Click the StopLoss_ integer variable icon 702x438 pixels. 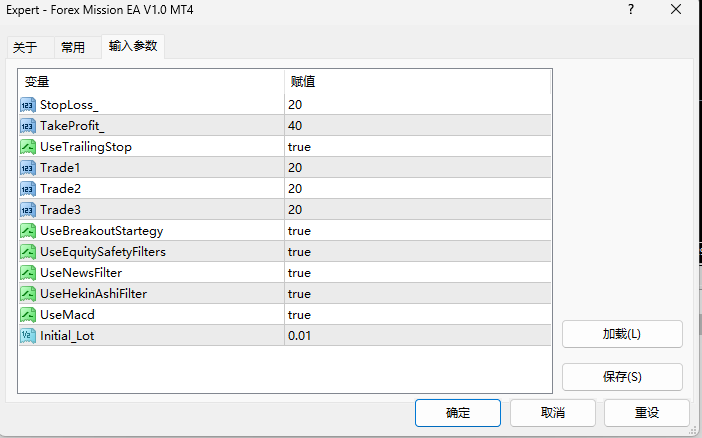(x=28, y=105)
